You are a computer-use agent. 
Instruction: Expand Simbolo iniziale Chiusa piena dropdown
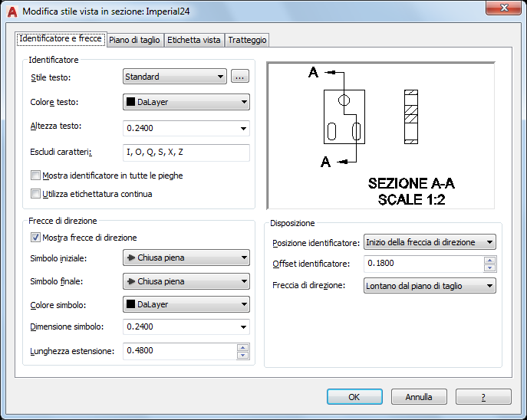click(186, 258)
